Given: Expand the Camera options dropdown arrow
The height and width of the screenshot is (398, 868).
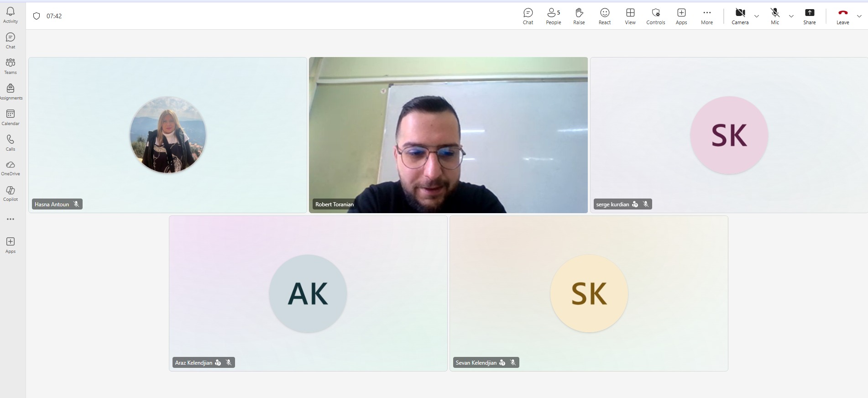Looking at the screenshot, I should pyautogui.click(x=756, y=16).
